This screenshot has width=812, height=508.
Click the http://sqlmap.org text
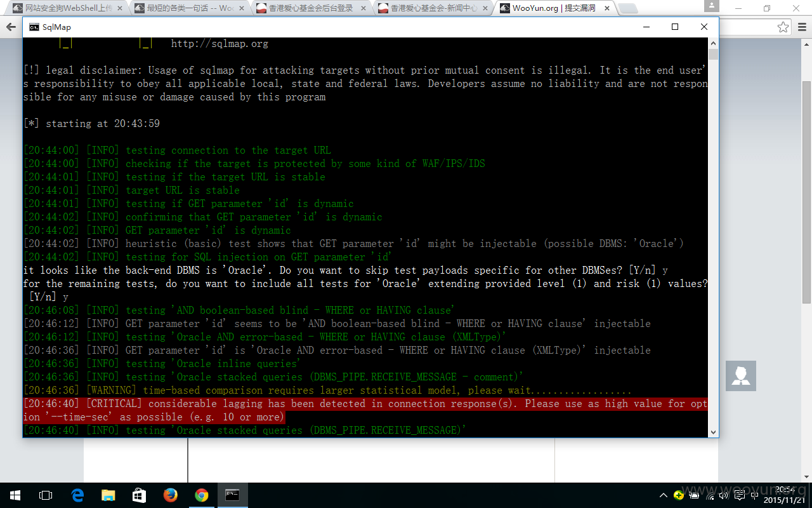[x=219, y=44]
